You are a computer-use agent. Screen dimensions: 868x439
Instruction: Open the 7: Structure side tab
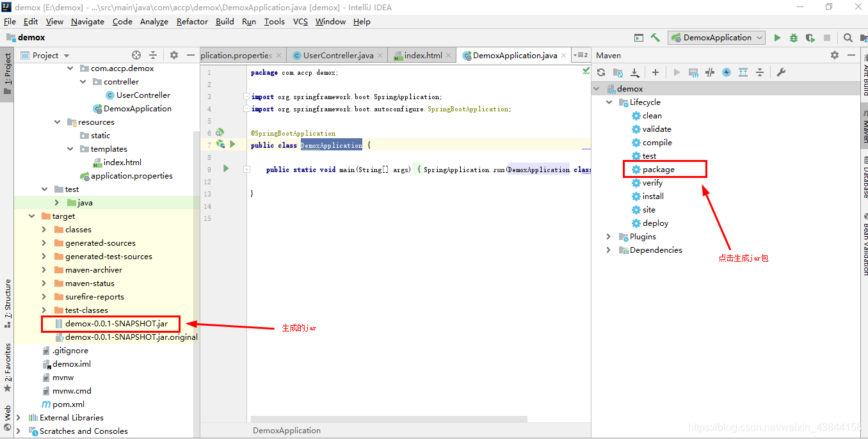[8, 303]
